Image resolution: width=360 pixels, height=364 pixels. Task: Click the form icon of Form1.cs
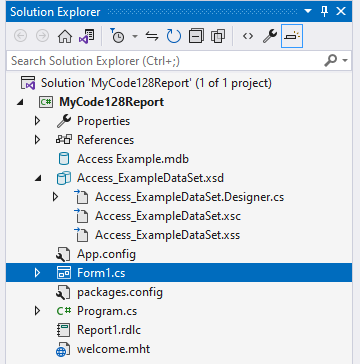click(63, 273)
